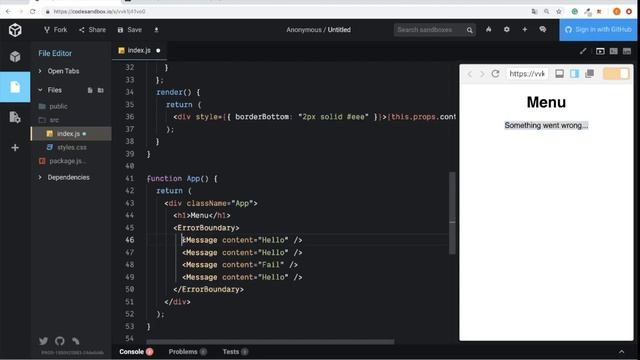Open the Tests tab
This screenshot has height=360, width=640.
pyautogui.click(x=235, y=352)
